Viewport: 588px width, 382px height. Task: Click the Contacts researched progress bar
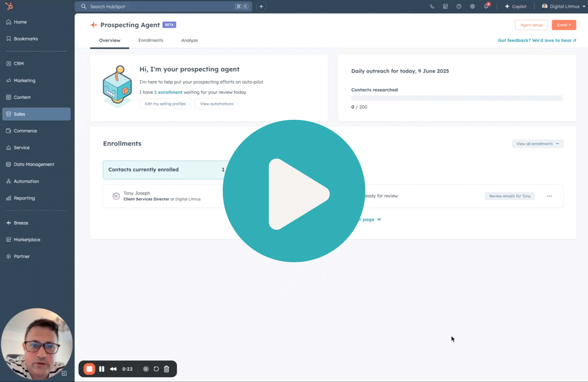(457, 98)
